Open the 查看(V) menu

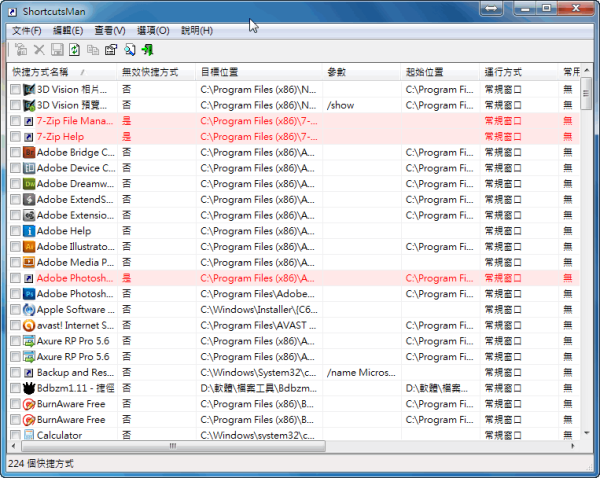click(x=110, y=31)
